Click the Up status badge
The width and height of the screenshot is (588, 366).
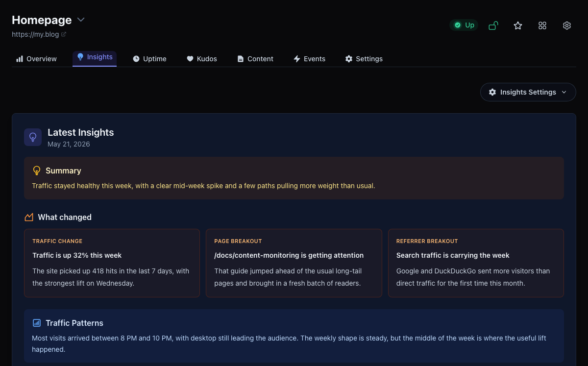click(464, 25)
